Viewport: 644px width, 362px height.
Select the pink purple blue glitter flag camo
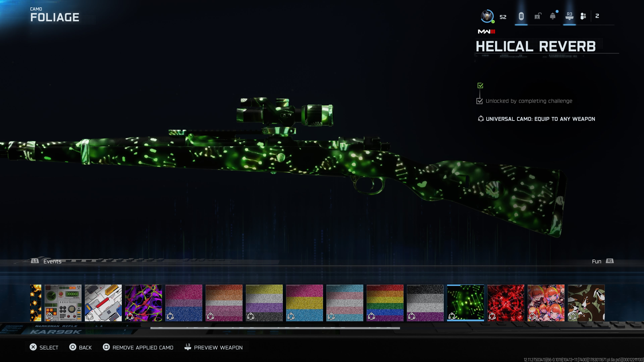(x=184, y=303)
